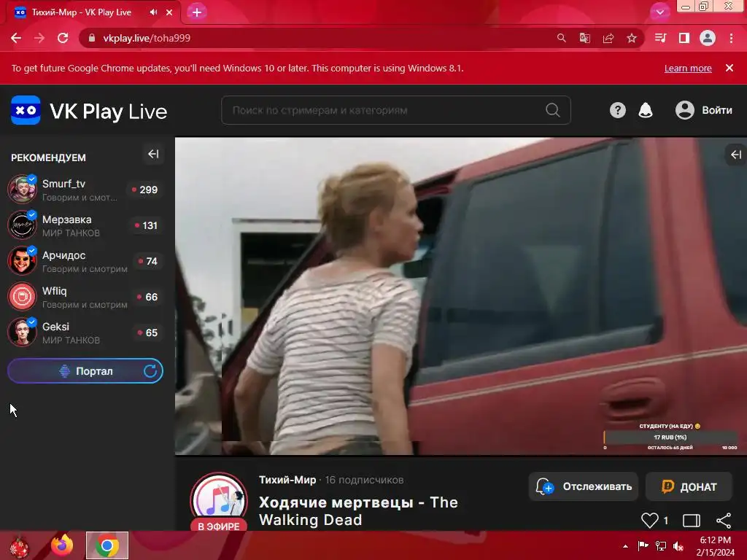The image size is (747, 560).
Task: Open Мерзавка channel from recommendations
Action: coord(86,225)
